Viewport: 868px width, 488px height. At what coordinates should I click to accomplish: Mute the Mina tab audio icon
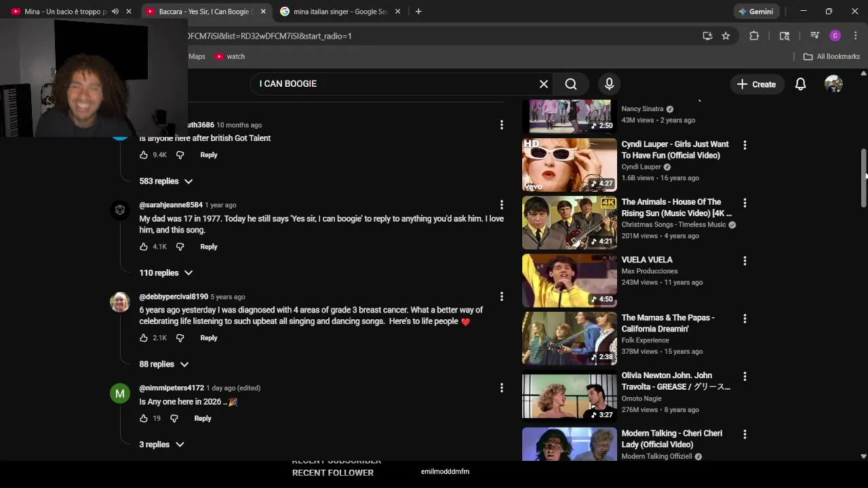pyautogui.click(x=115, y=12)
